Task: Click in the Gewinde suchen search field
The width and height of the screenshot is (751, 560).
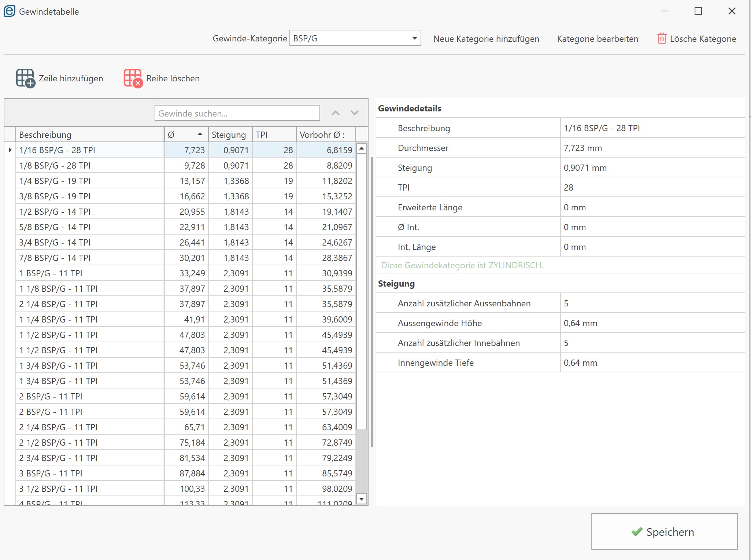Action: point(237,113)
